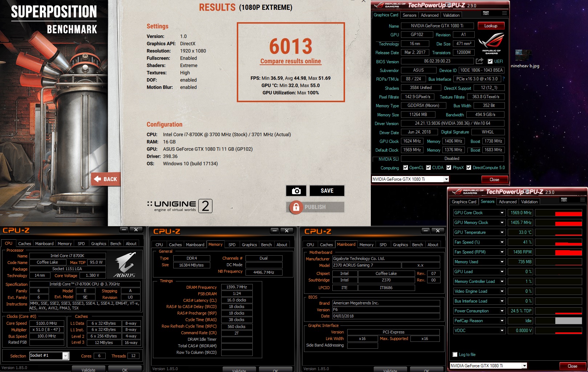Screen dimensions: 588x372
Task: Expand the GPU Core Clock sensor dropdown
Action: click(502, 213)
